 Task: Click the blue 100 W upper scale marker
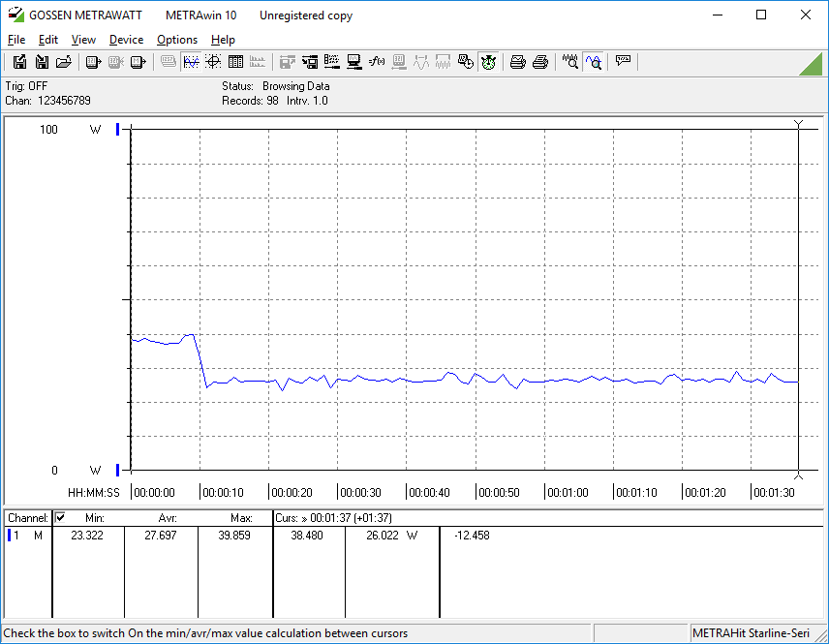[117, 130]
